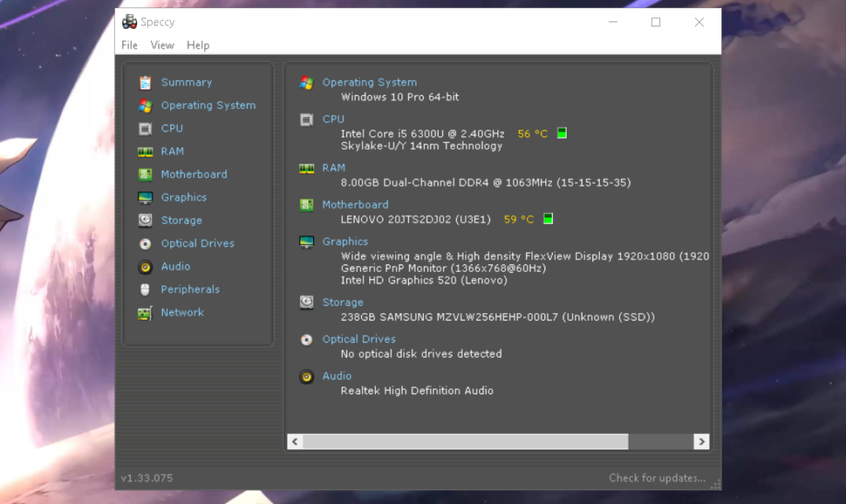Screen dimensions: 846x504
Task: Open Audio section from sidebar
Action: pyautogui.click(x=175, y=267)
